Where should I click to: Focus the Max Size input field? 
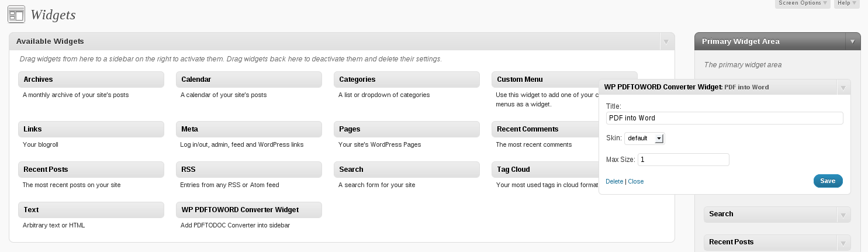pyautogui.click(x=683, y=160)
